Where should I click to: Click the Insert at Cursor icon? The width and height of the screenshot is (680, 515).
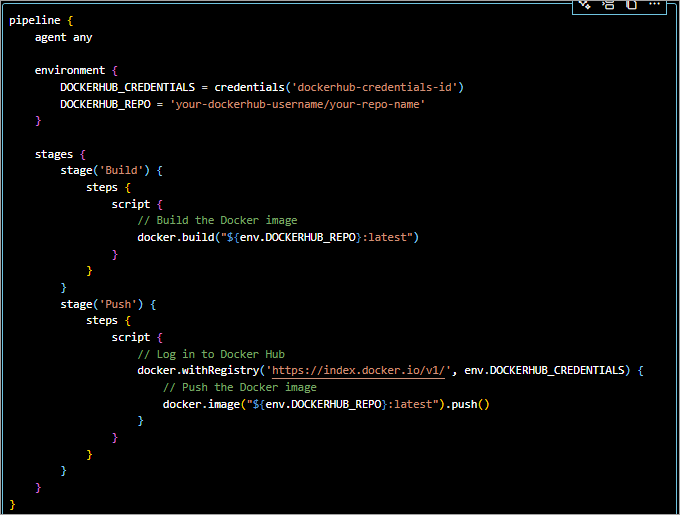pos(608,5)
